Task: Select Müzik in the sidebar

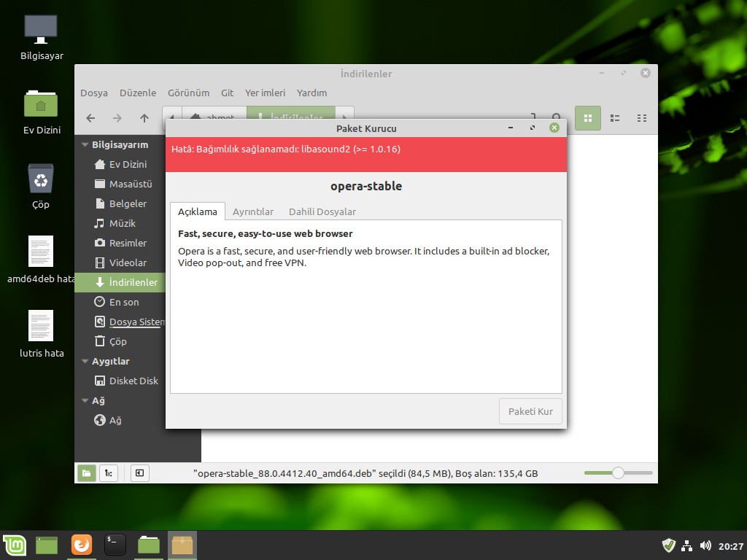Action: tap(120, 223)
